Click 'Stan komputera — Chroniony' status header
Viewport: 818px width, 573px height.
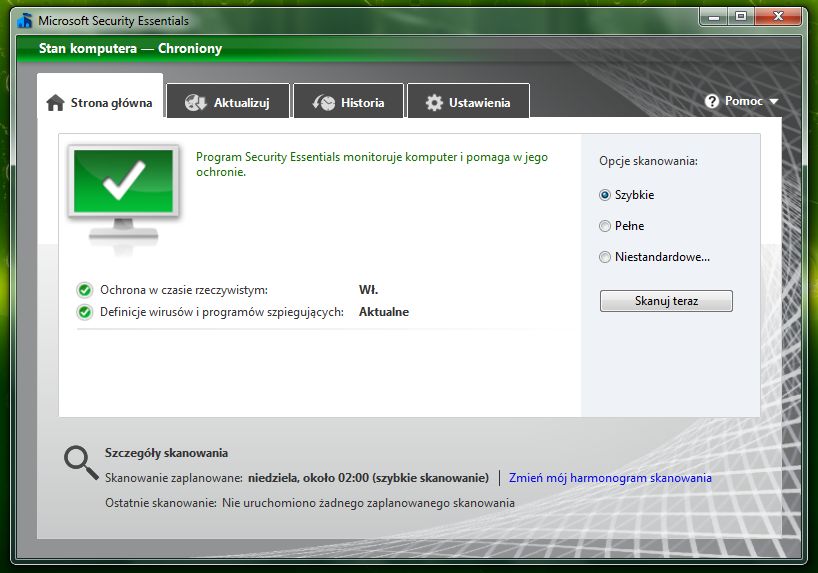[x=130, y=49]
